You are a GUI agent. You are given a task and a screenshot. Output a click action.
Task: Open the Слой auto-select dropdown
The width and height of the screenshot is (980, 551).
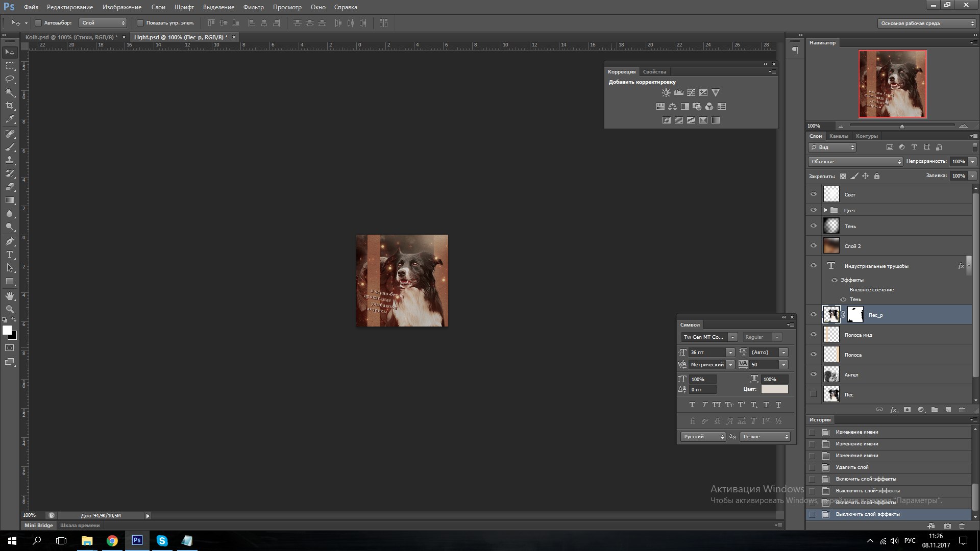point(103,23)
